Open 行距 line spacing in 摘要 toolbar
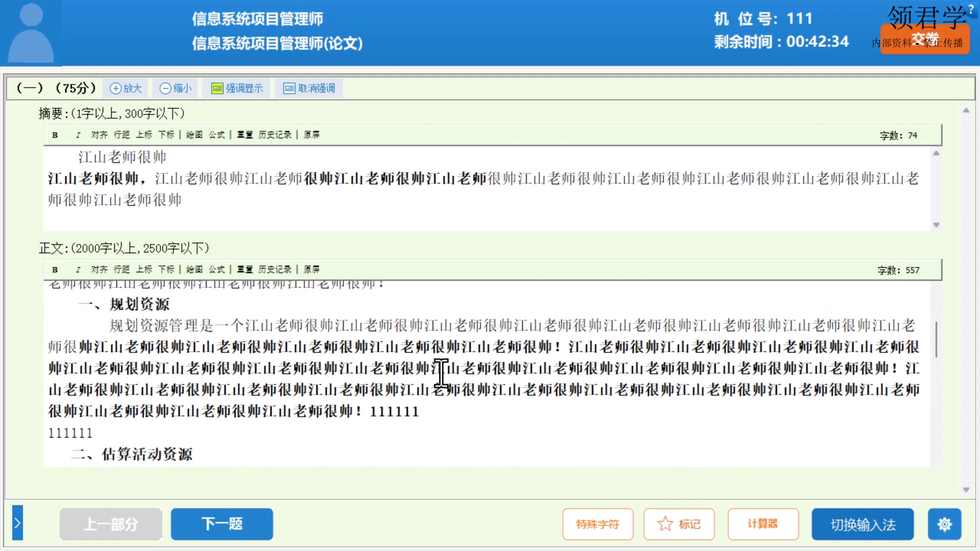This screenshot has height=551, width=980. (121, 135)
